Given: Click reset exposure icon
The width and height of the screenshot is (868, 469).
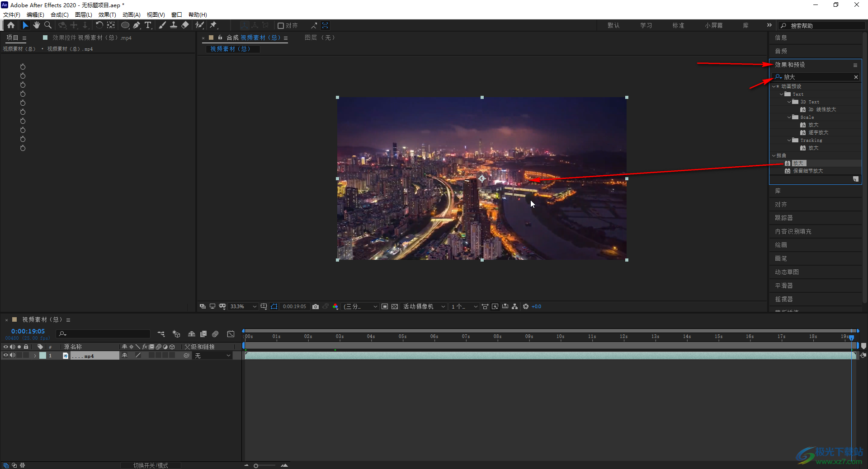Looking at the screenshot, I should (x=526, y=306).
